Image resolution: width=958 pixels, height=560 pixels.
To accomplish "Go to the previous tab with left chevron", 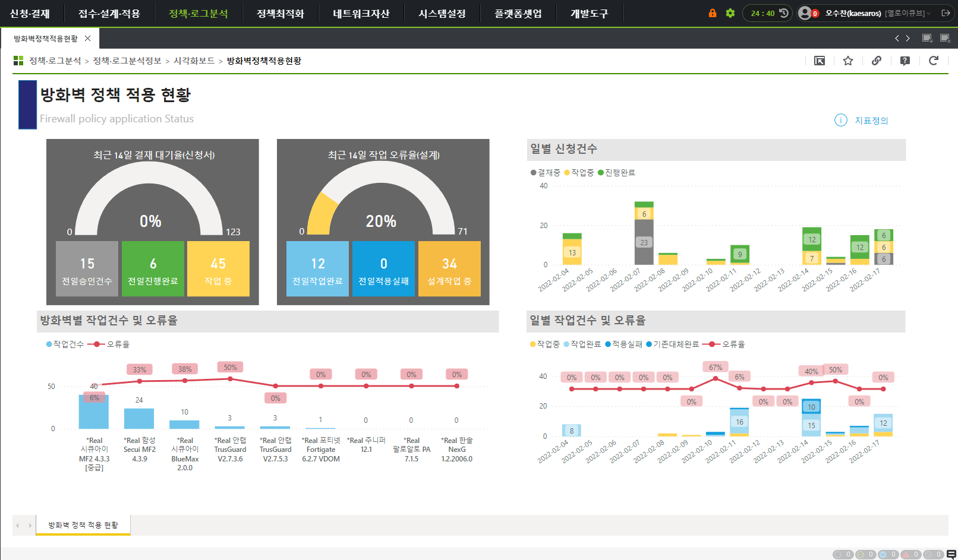I will 897,39.
